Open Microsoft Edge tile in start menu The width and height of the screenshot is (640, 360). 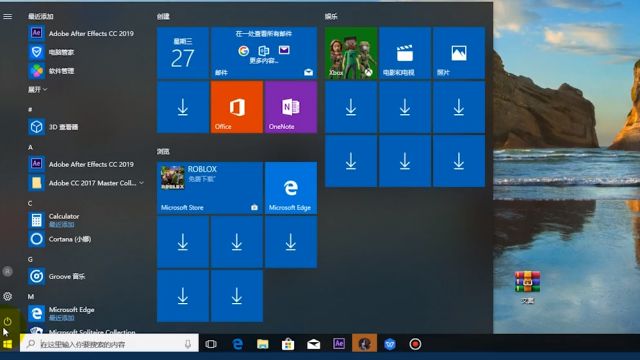tap(291, 188)
